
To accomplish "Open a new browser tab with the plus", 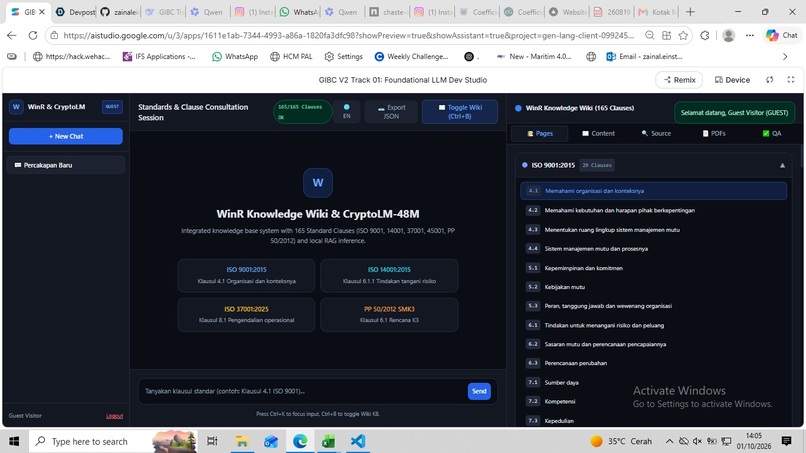I will point(690,12).
